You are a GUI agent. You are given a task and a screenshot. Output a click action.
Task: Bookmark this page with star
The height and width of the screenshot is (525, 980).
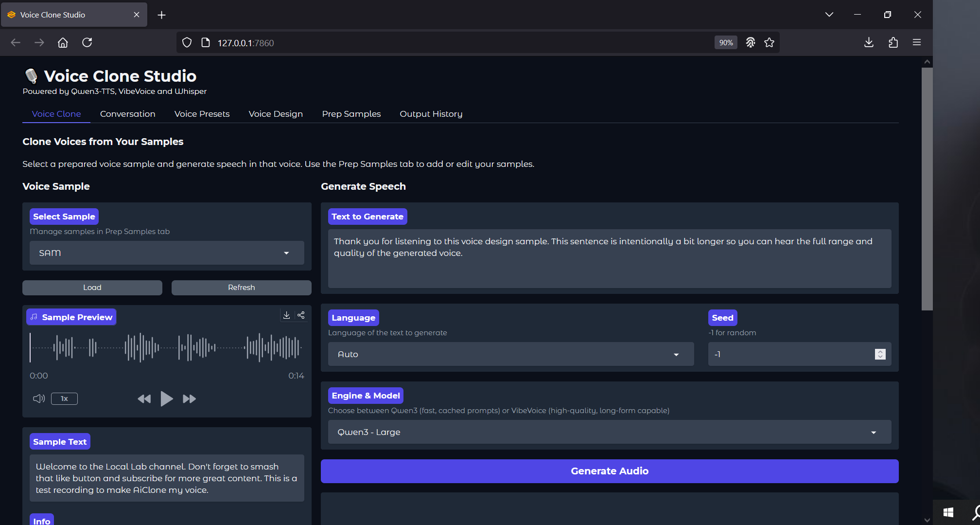pos(769,43)
